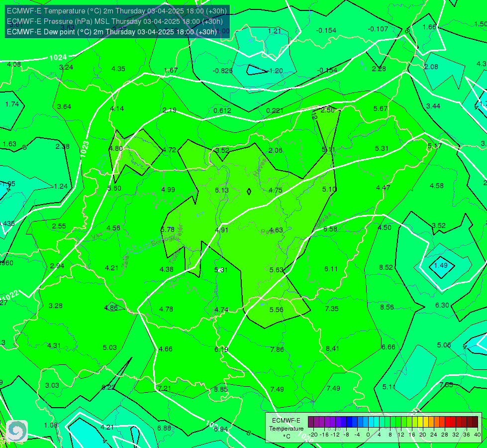This screenshot has height=448, width=487.
Task: Click the 4.72 dew point value
Action: click(169, 150)
